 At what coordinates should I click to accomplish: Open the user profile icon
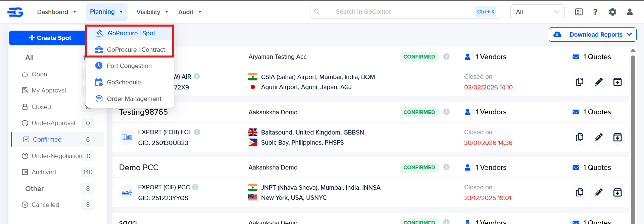point(630,12)
